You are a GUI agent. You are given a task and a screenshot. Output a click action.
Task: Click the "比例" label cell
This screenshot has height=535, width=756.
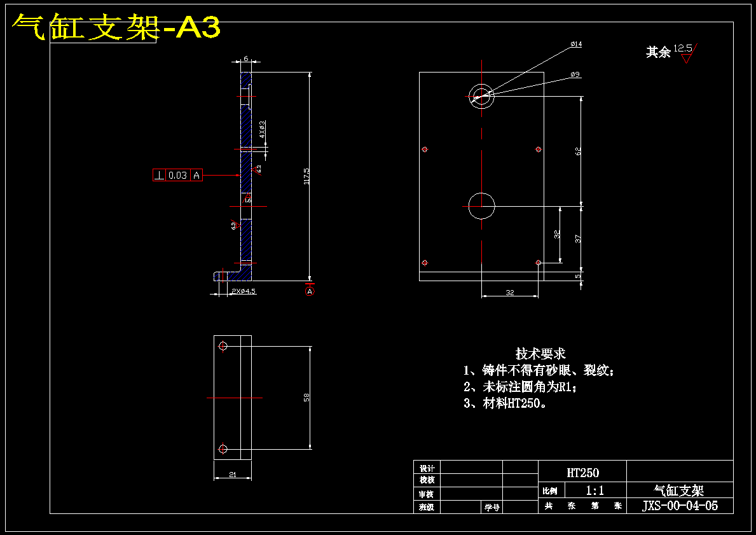click(x=551, y=491)
